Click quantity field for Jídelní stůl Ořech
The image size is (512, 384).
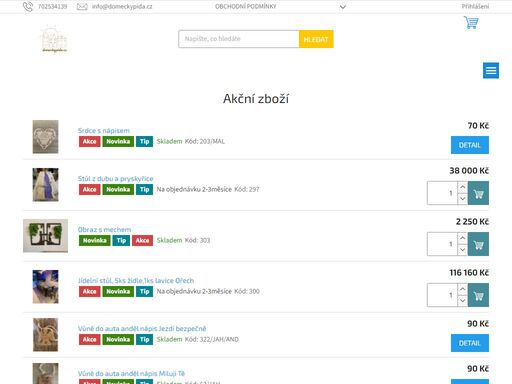point(442,295)
